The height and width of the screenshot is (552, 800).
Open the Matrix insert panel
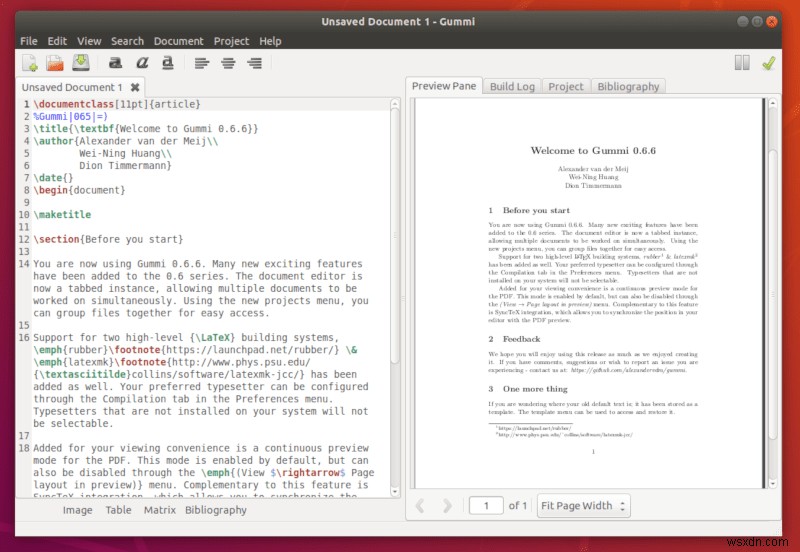click(x=160, y=510)
